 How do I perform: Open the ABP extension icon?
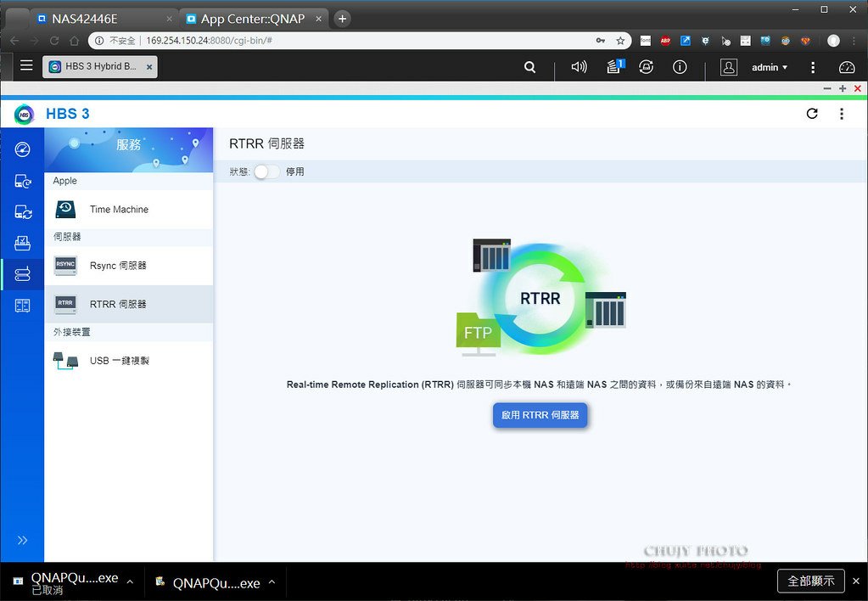pyautogui.click(x=665, y=41)
